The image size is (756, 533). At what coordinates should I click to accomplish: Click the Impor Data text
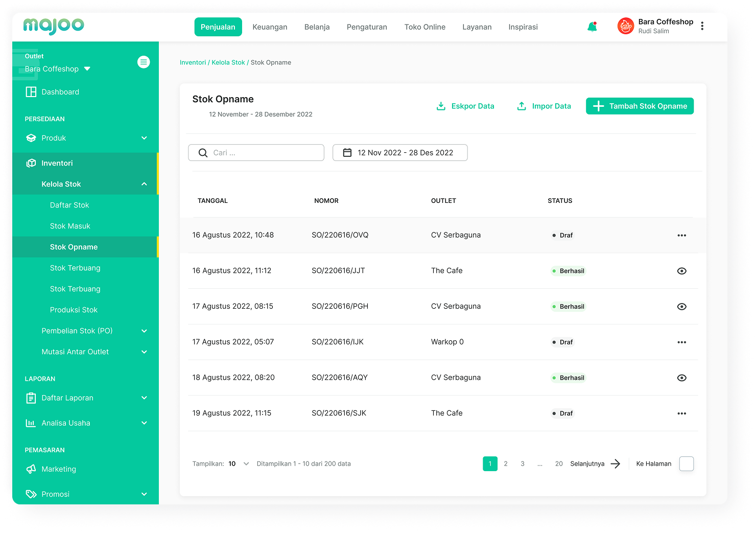coord(552,106)
